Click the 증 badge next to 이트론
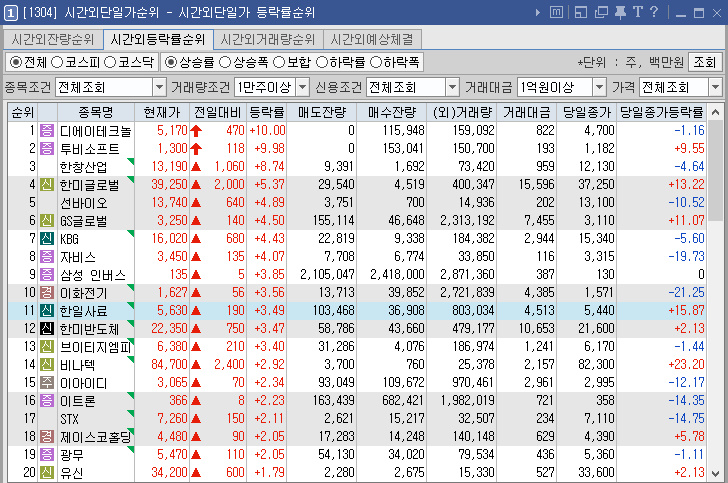The image size is (728, 483). 46,400
